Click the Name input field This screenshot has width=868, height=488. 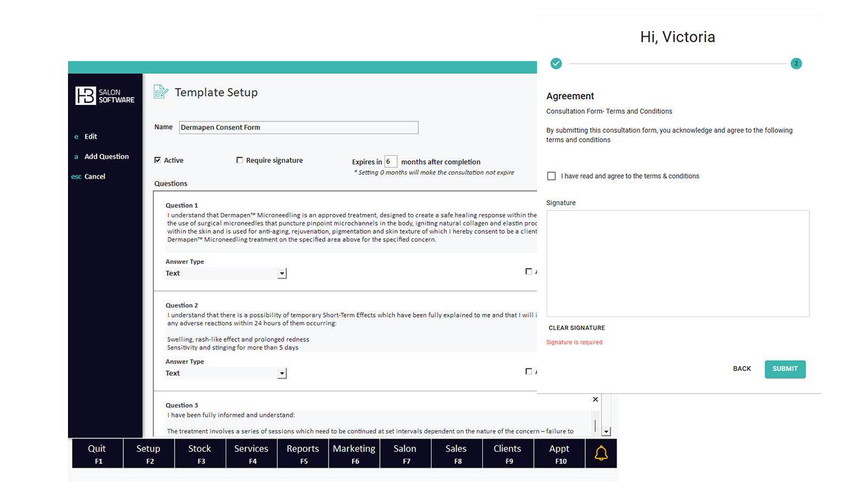coord(299,128)
